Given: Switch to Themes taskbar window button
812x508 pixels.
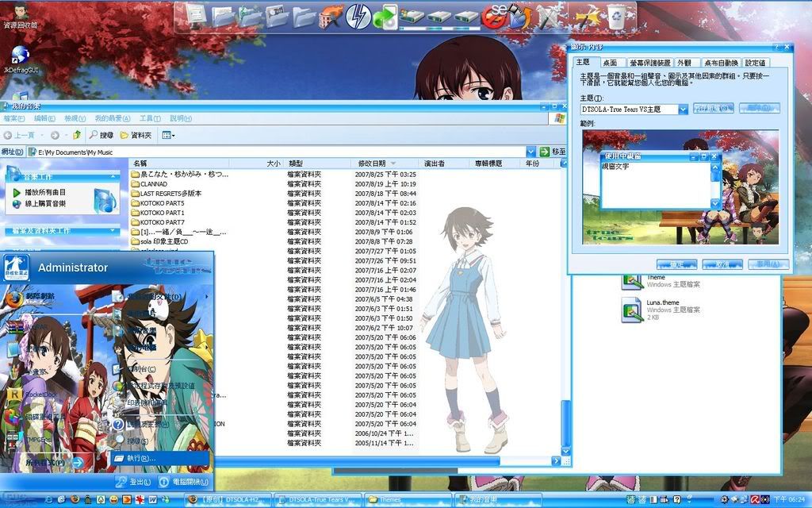Looking at the screenshot, I should [x=408, y=500].
